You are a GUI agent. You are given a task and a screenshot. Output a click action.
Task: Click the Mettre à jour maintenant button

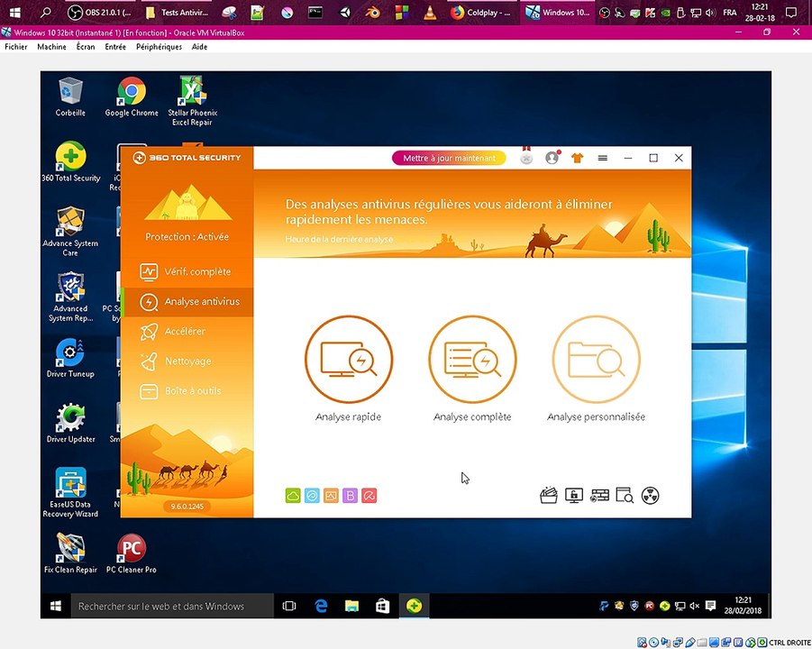click(449, 158)
